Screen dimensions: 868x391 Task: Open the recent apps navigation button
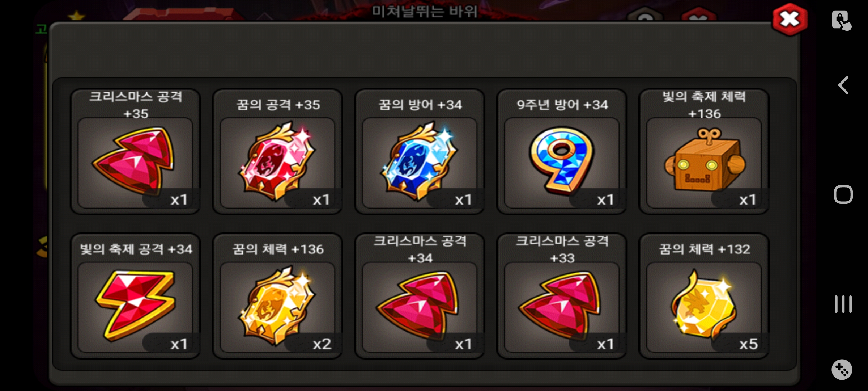click(843, 304)
